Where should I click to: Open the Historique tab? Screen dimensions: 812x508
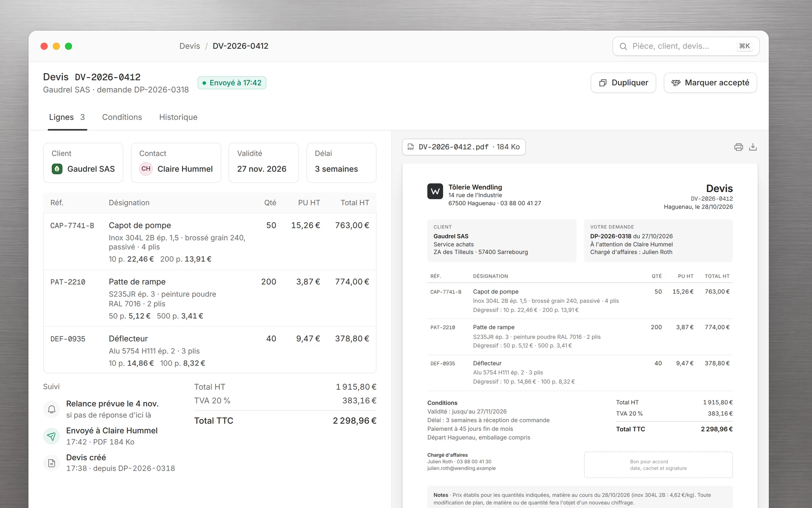(x=178, y=117)
